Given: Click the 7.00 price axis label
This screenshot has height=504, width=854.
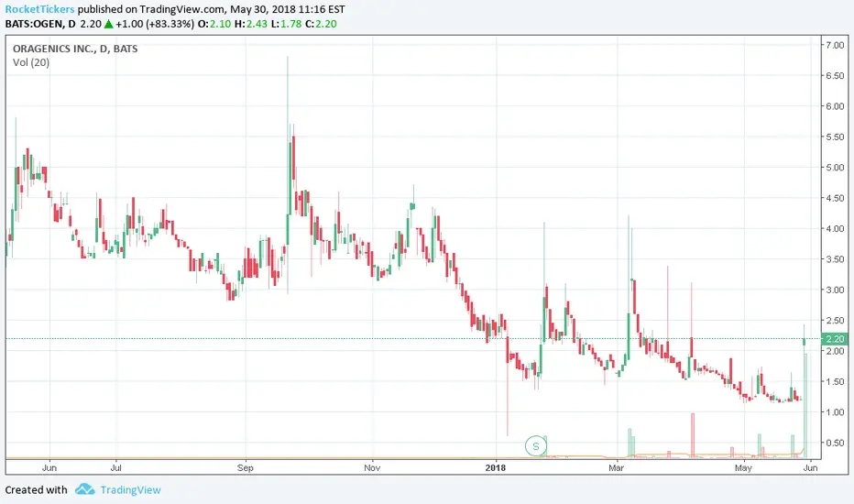Looking at the screenshot, I should pos(835,45).
